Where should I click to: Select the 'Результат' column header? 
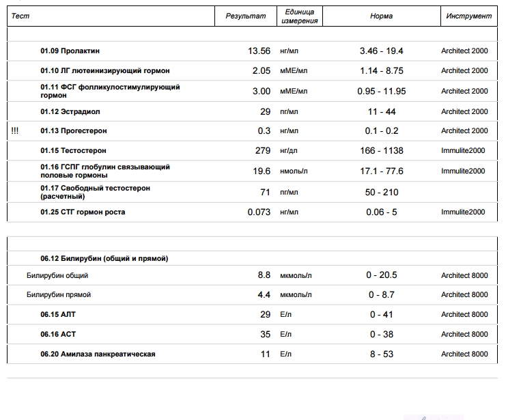click(x=245, y=16)
